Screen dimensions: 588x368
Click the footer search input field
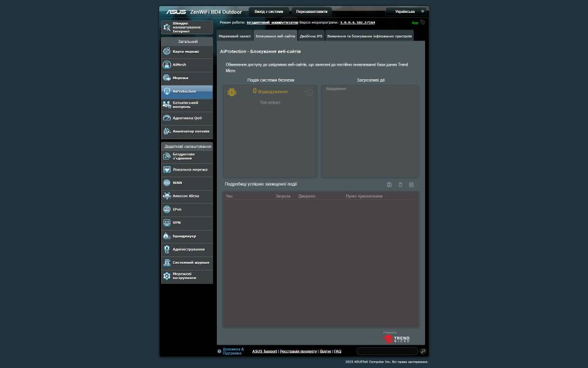coord(387,351)
